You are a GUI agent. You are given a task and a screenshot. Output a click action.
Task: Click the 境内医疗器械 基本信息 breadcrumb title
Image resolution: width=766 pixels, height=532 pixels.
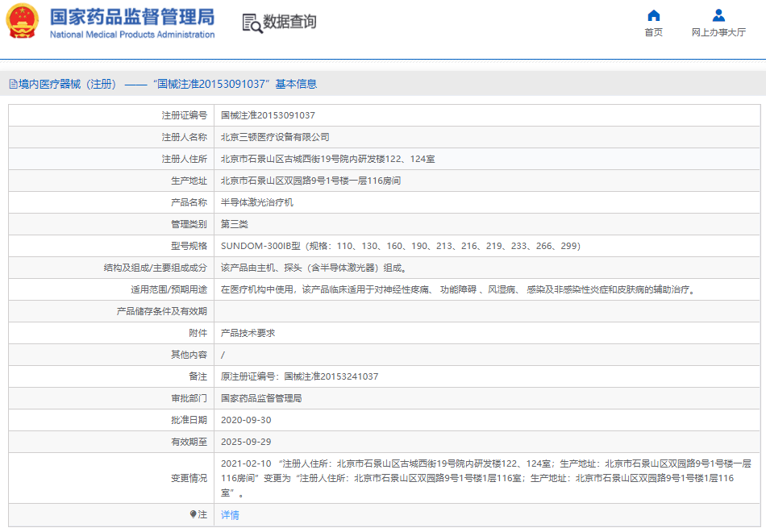click(168, 84)
